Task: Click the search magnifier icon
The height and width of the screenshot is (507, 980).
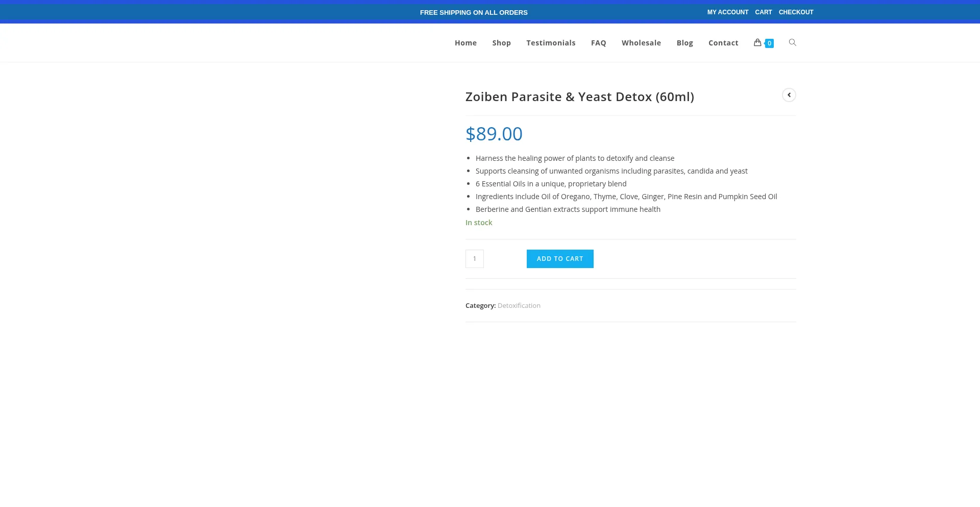Action: point(792,43)
